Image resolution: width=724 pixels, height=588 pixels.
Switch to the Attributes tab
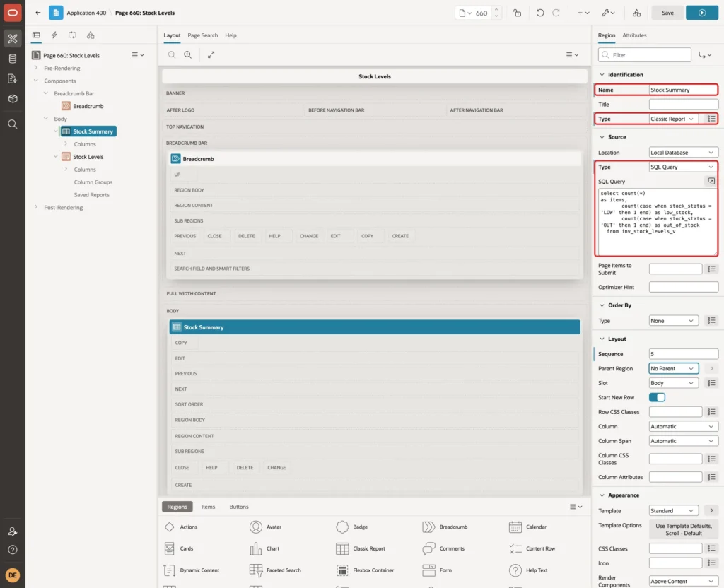634,35
